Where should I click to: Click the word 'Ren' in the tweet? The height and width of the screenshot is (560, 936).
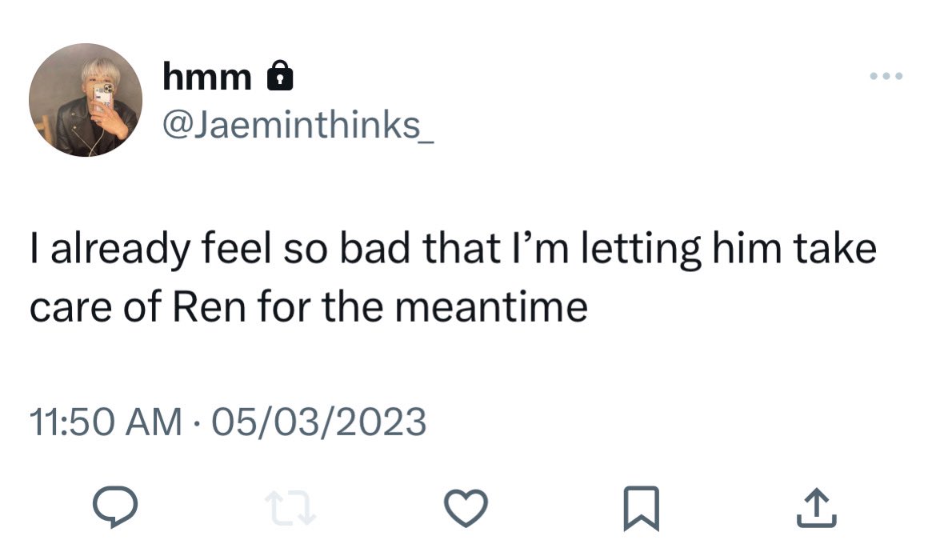pos(209,307)
